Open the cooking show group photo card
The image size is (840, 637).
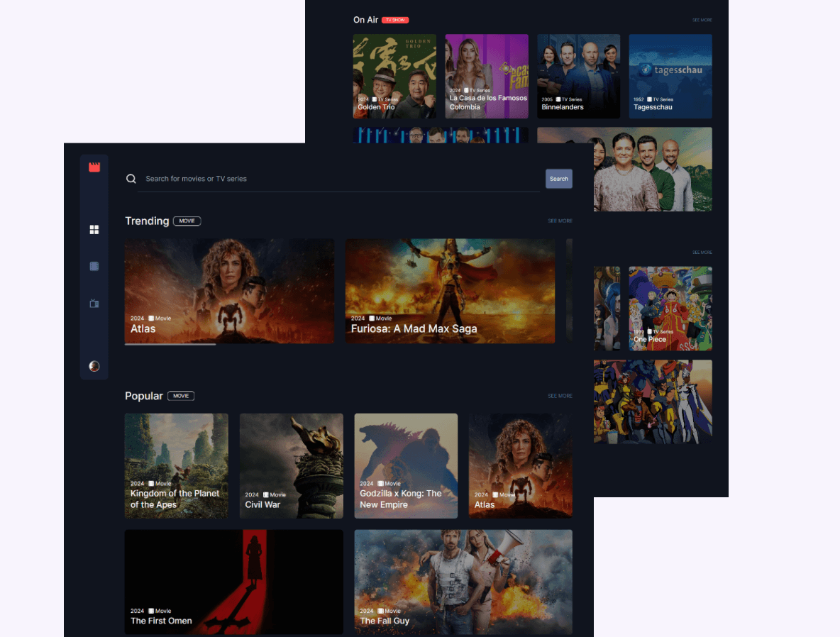click(653, 170)
